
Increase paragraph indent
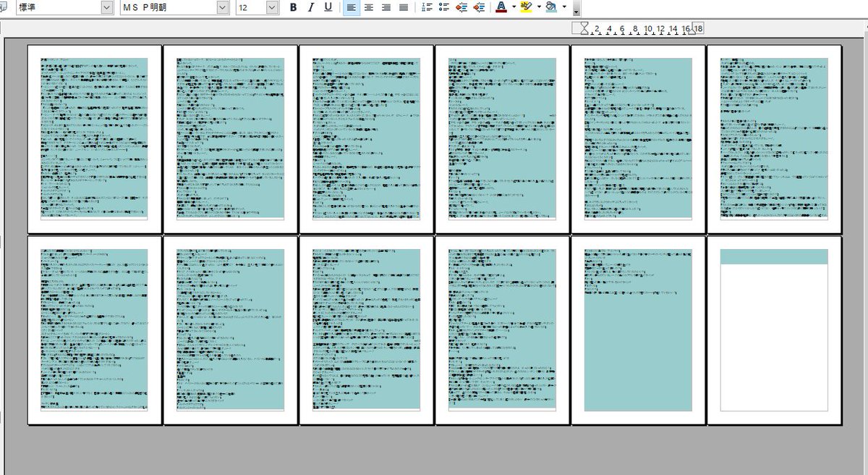479,7
